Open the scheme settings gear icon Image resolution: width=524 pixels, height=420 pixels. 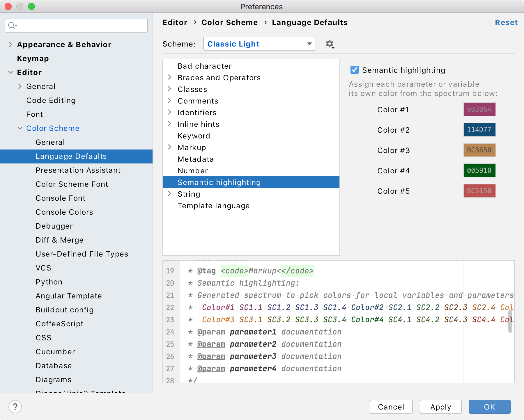(330, 44)
